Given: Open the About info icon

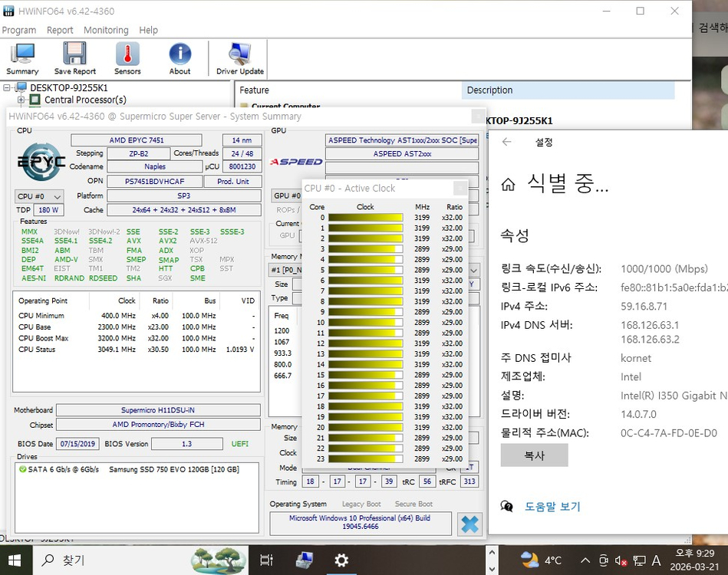Looking at the screenshot, I should point(180,58).
